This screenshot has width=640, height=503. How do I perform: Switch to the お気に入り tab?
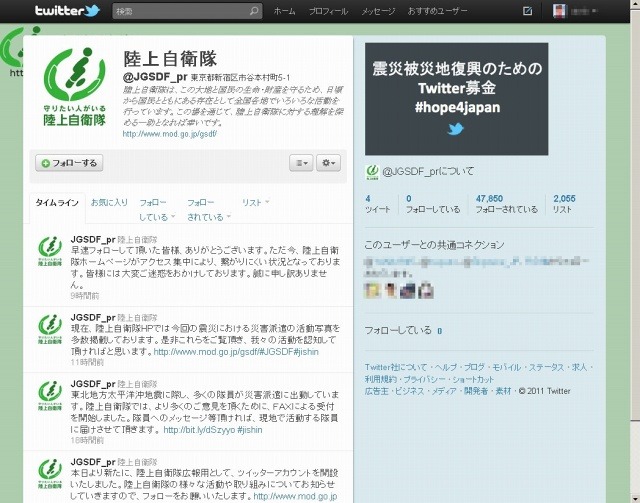click(109, 203)
